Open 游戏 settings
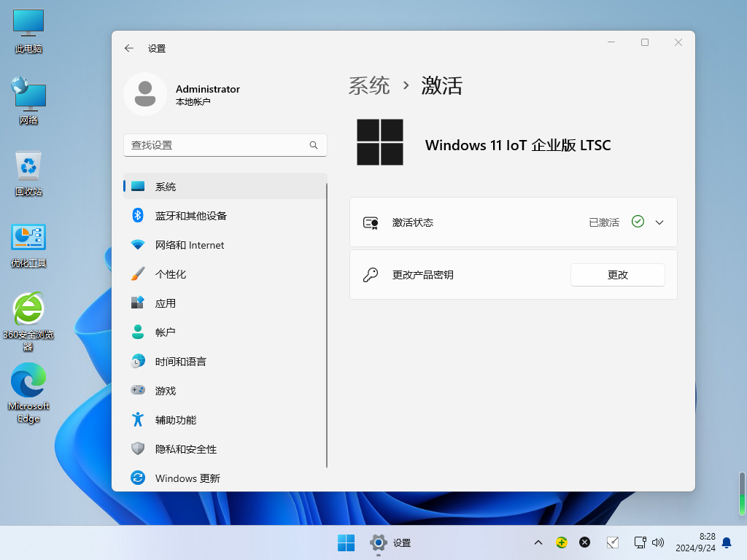This screenshot has height=560, width=747. tap(225, 391)
